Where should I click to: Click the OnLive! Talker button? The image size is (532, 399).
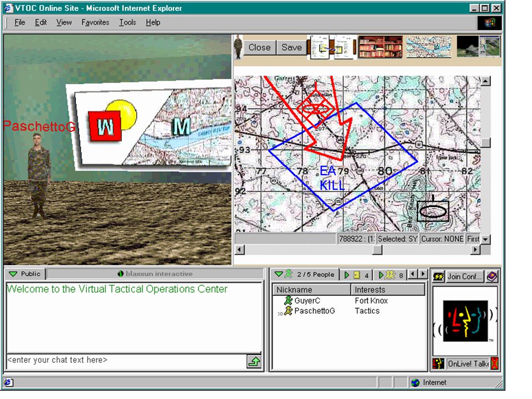point(468,364)
